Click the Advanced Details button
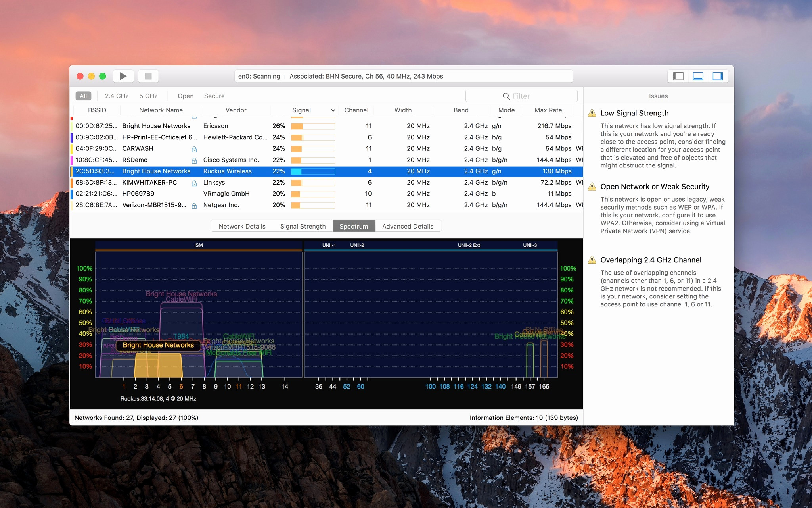Viewport: 812px width, 508px height. point(408,226)
